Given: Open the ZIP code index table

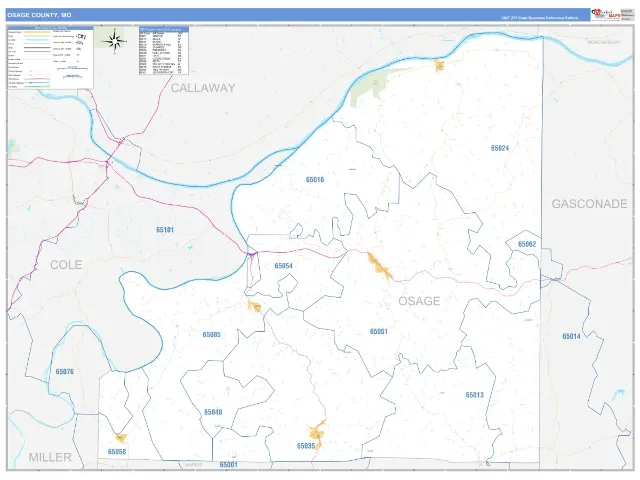Looking at the screenshot, I should pyautogui.click(x=164, y=51).
